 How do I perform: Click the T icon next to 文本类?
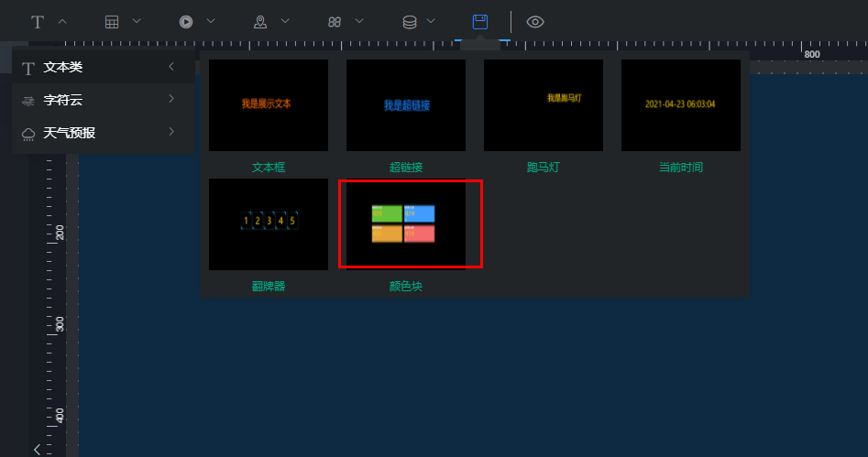(28, 69)
